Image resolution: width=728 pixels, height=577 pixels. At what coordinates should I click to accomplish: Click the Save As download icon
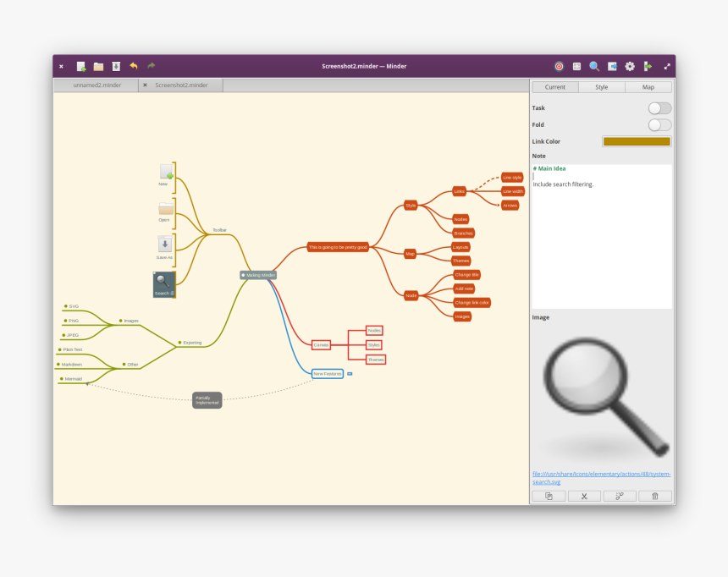pyautogui.click(x=116, y=66)
